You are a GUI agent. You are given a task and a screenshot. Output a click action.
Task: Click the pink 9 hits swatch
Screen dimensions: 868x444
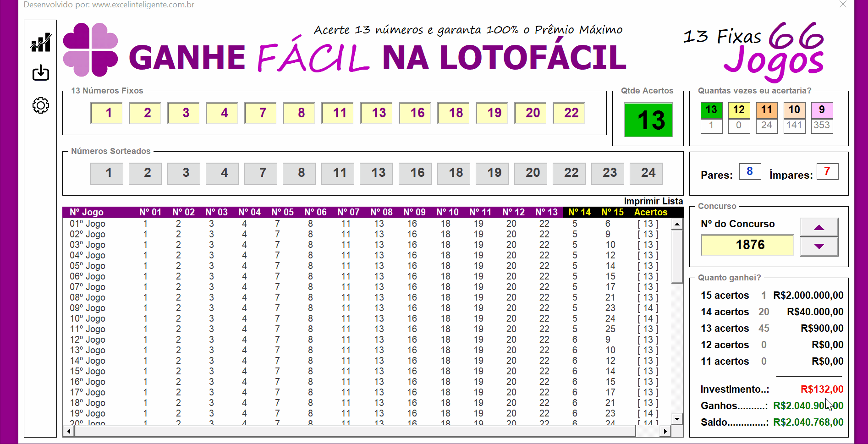[x=822, y=110]
